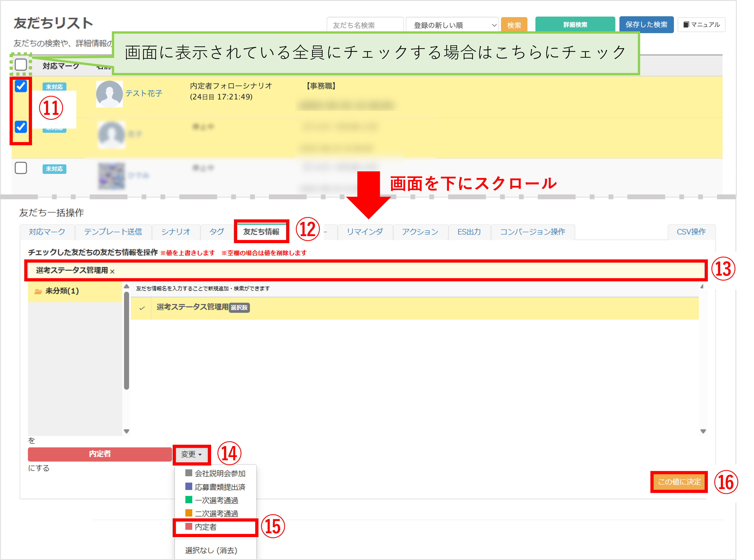754x560 pixels.
Task: Toggle the select-all friends checkbox
Action: click(x=21, y=65)
